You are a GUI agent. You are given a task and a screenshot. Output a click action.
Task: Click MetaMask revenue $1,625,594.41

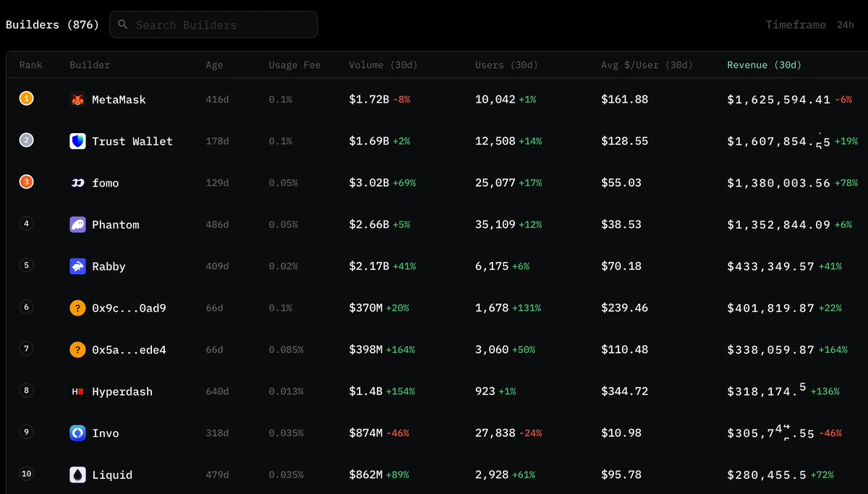(779, 100)
